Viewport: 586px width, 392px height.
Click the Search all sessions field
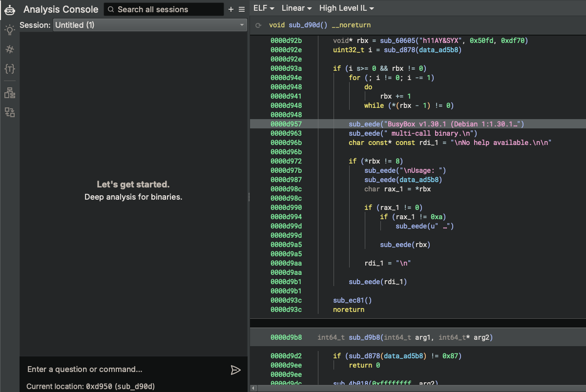point(164,9)
